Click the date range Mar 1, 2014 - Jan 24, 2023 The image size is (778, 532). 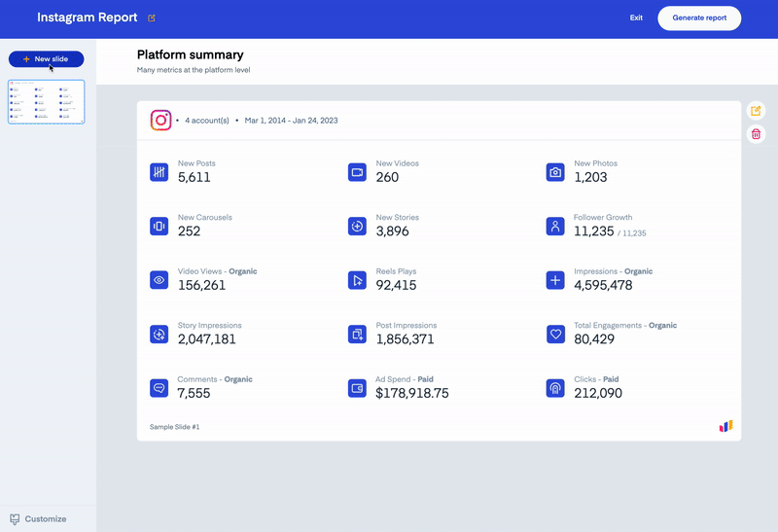(x=291, y=121)
